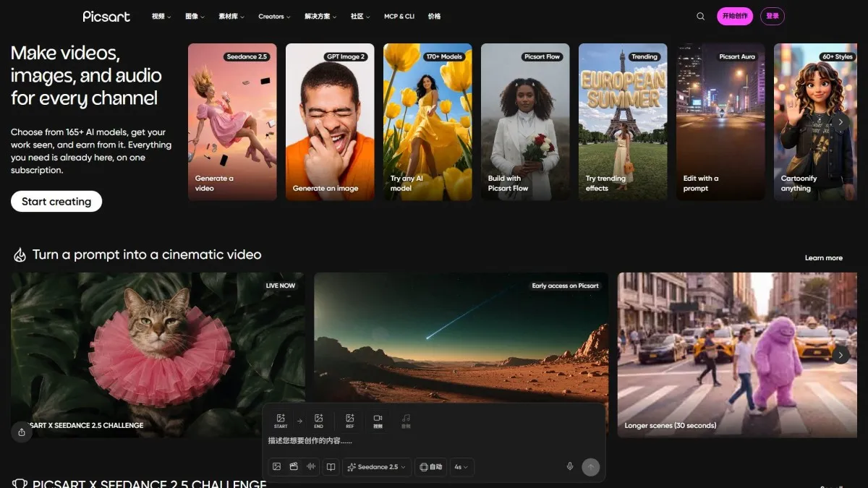Viewport: 868px width, 488px height.
Task: Click next arrow on top carousel
Action: [x=841, y=122]
